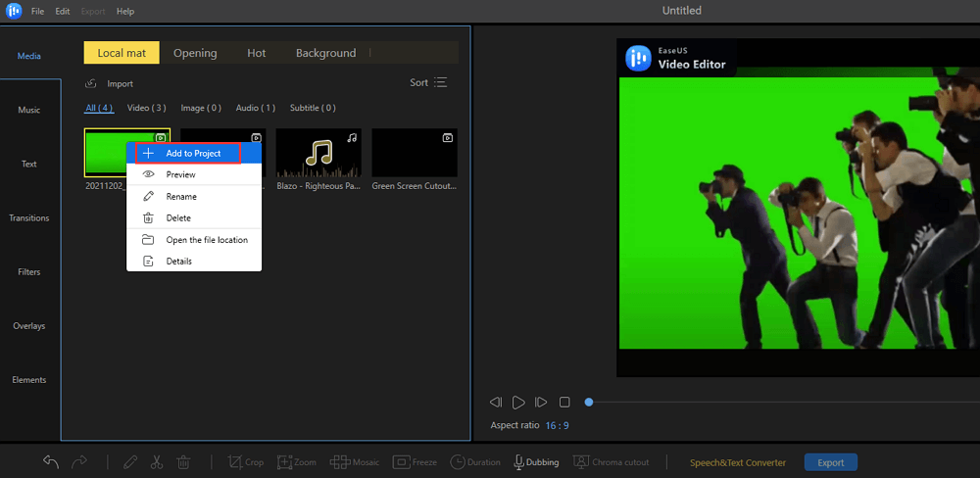Click the split scissors icon
This screenshot has width=980, height=478.
coord(157,462)
